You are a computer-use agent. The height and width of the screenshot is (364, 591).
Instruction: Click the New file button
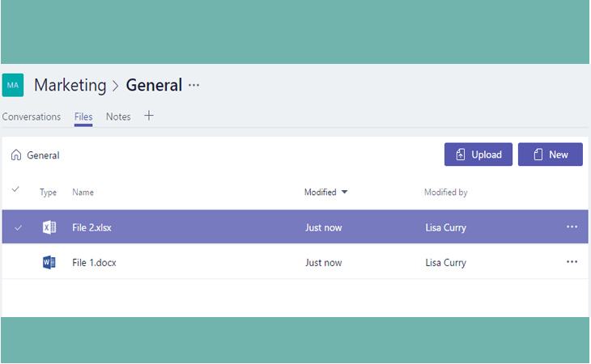click(x=550, y=154)
